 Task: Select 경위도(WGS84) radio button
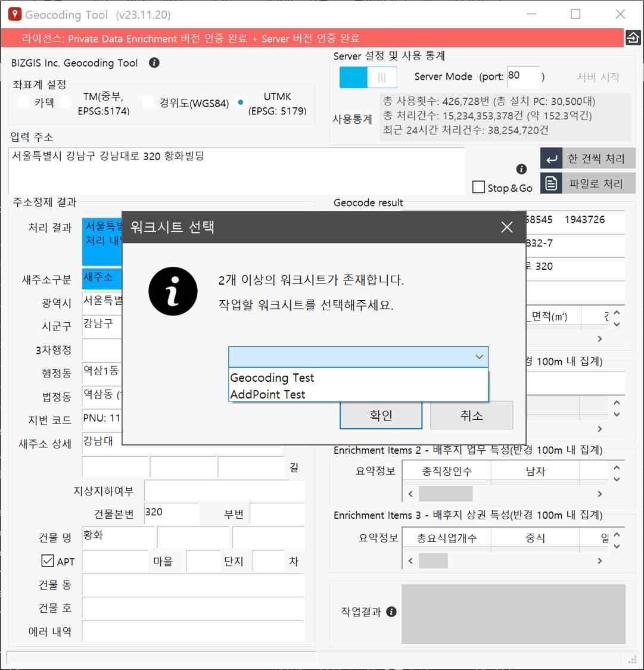[x=148, y=102]
